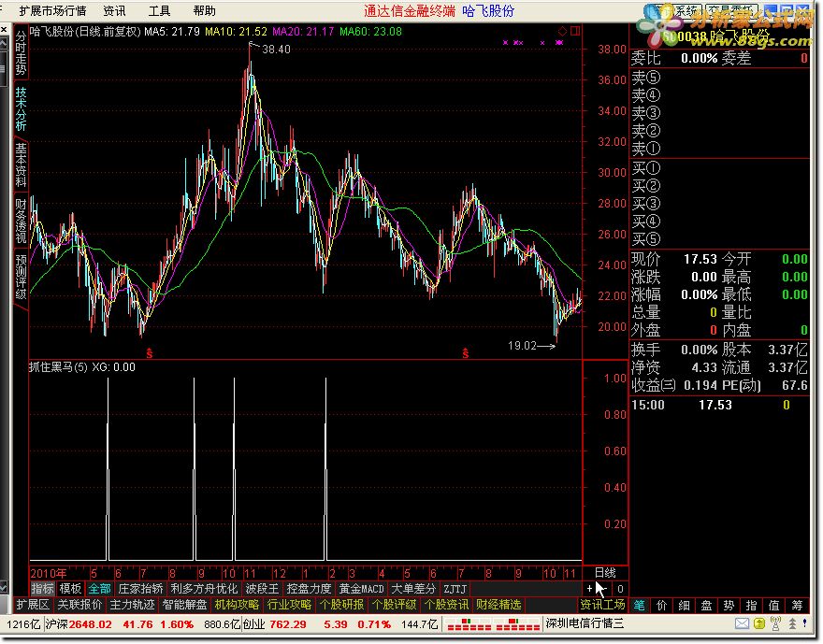Viewport: 823px width, 644px height.
Task: Click the left sidebar scroll down arrow
Action: pos(3,586)
